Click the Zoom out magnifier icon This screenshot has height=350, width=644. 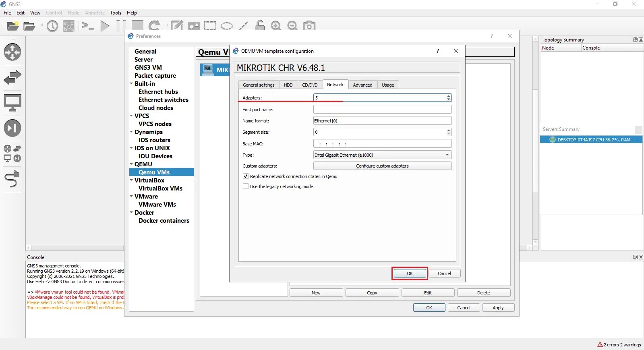[293, 26]
